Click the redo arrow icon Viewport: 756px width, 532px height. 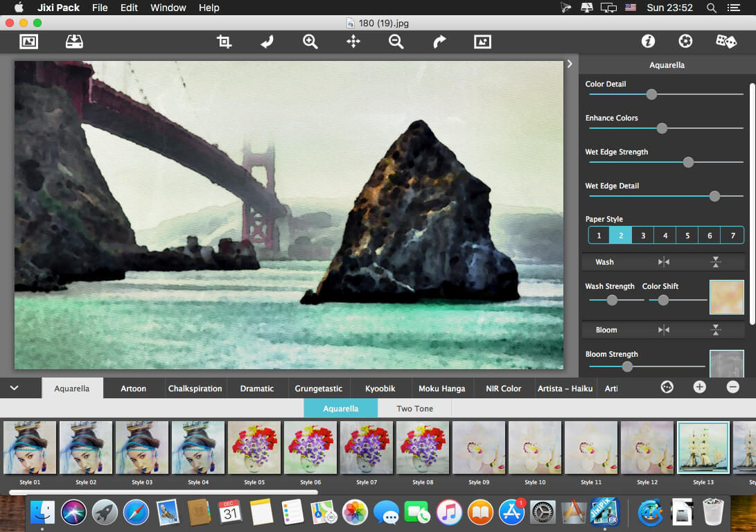coord(439,42)
